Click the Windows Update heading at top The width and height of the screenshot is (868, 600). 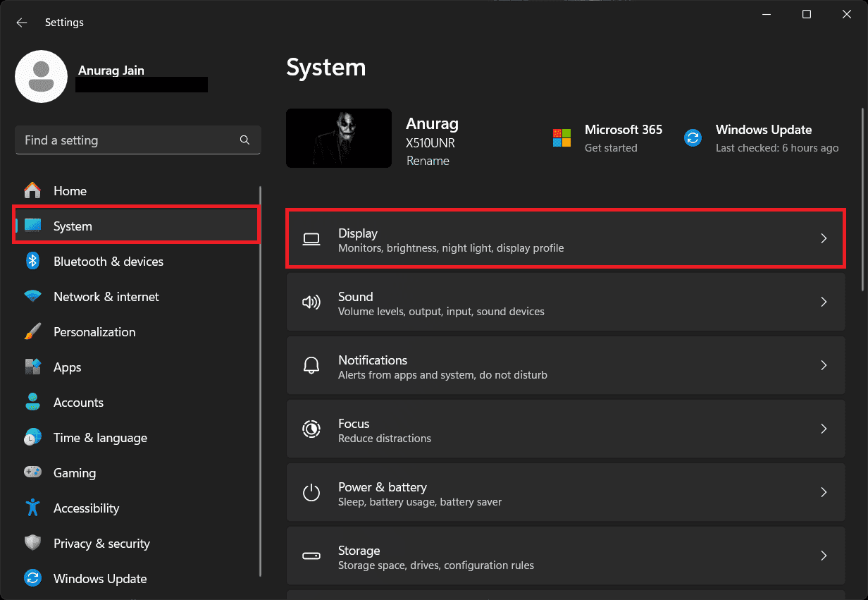(x=764, y=130)
